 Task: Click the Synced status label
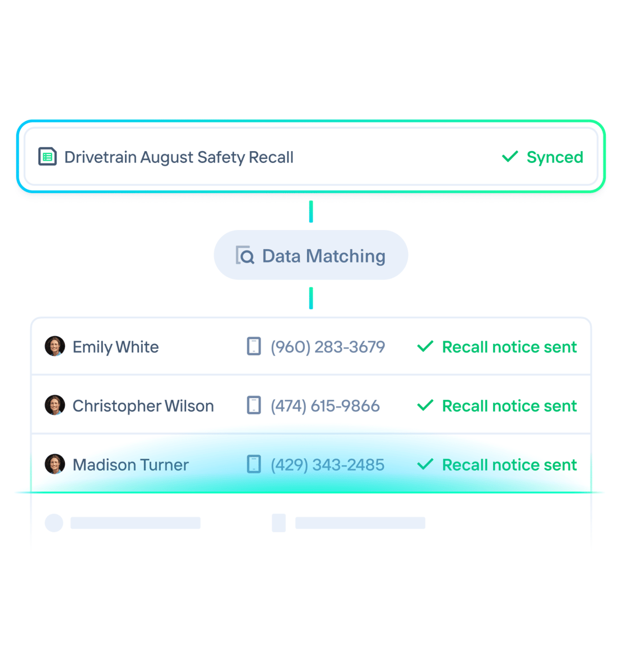pos(555,157)
